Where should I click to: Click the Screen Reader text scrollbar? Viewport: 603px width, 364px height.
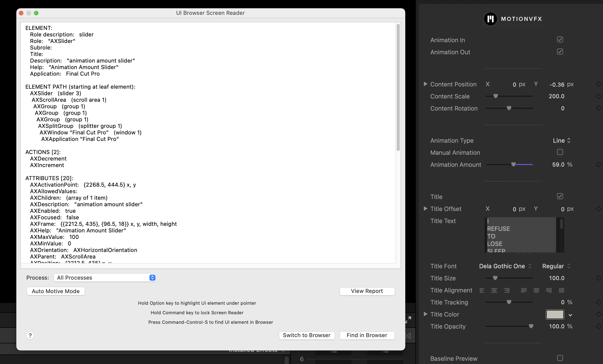coord(398,87)
